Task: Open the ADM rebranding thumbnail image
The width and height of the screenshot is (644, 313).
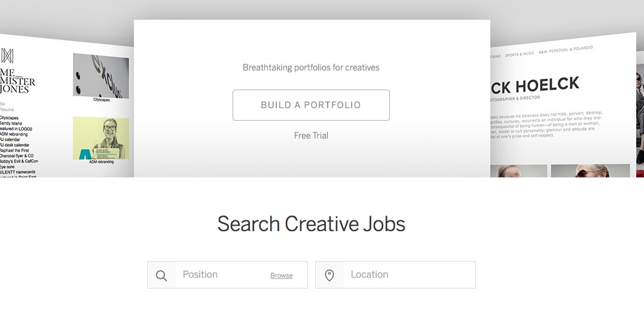Action: click(101, 138)
